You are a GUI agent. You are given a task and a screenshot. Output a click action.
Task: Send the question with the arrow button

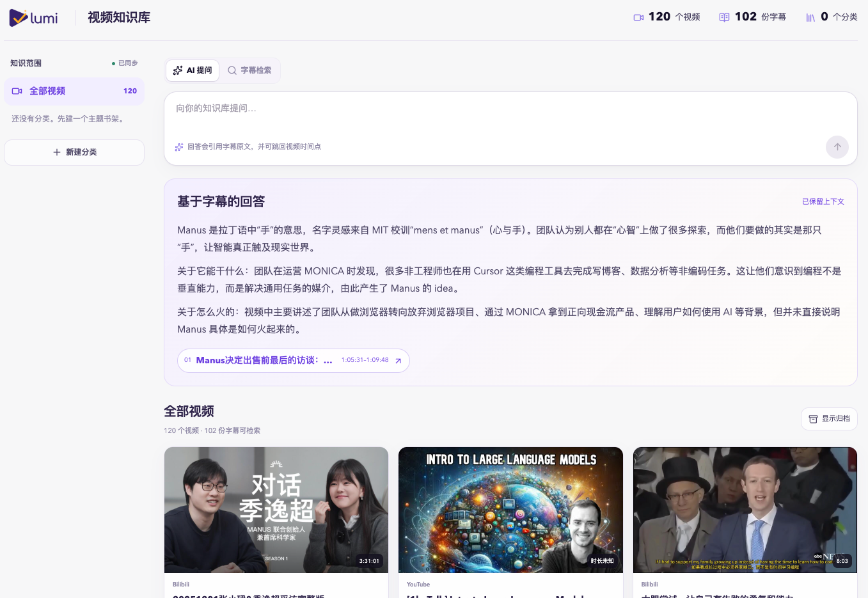pyautogui.click(x=837, y=147)
